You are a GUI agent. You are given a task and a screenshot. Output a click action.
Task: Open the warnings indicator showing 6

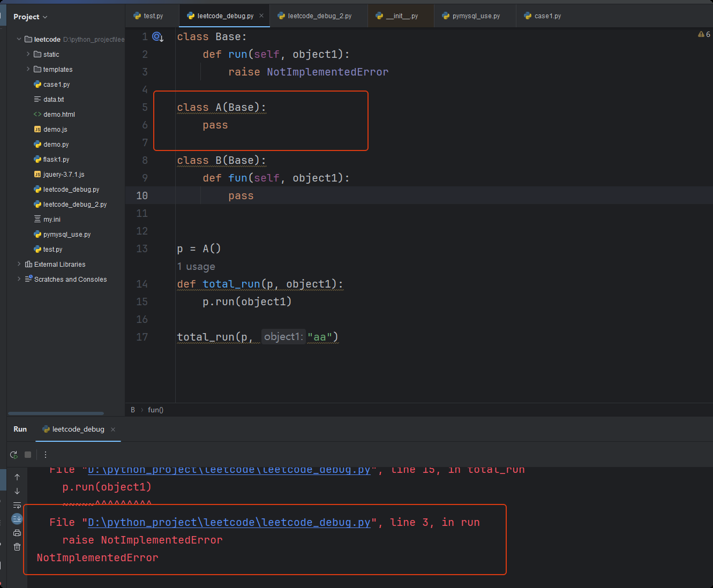[704, 34]
